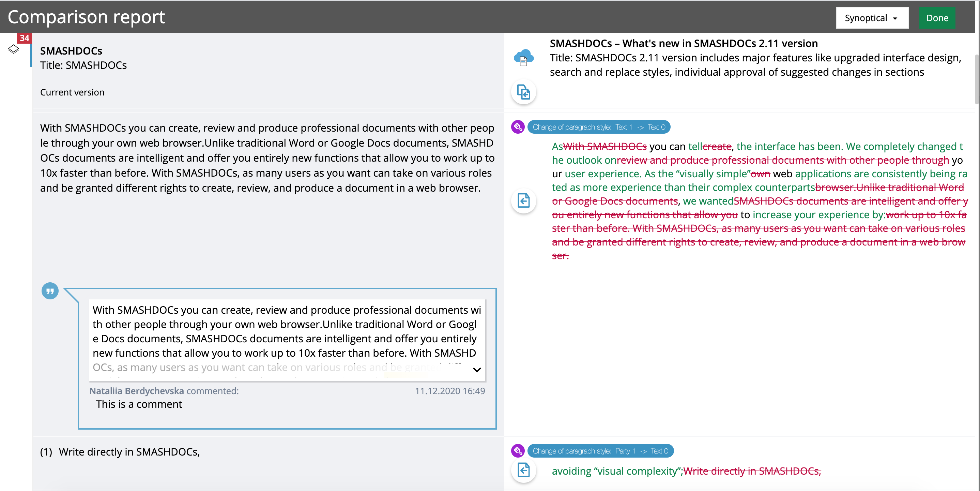The image size is (980, 491).
Task: Click the layers icon under badge 34
Action: [x=13, y=49]
